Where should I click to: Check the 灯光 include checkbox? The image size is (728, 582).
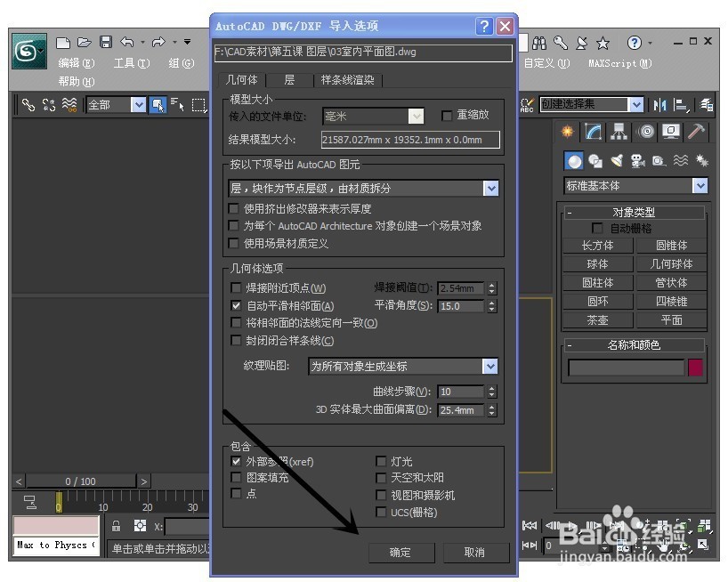point(381,461)
